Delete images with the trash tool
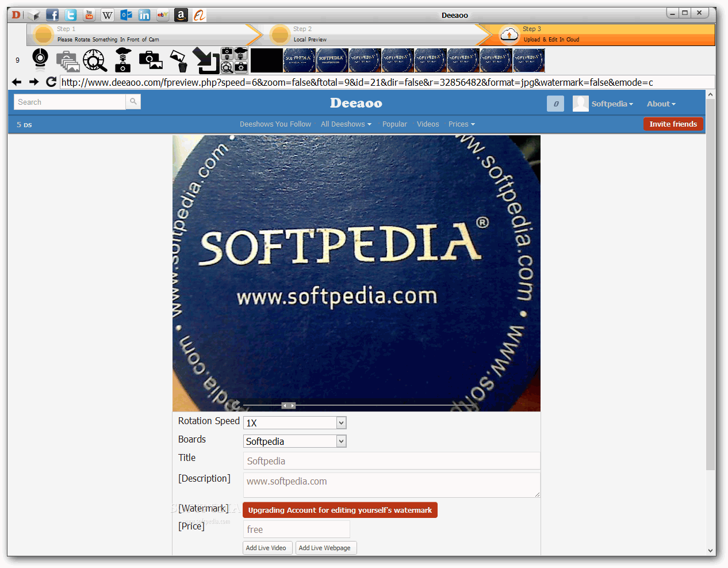The width and height of the screenshot is (728, 568). [179, 60]
